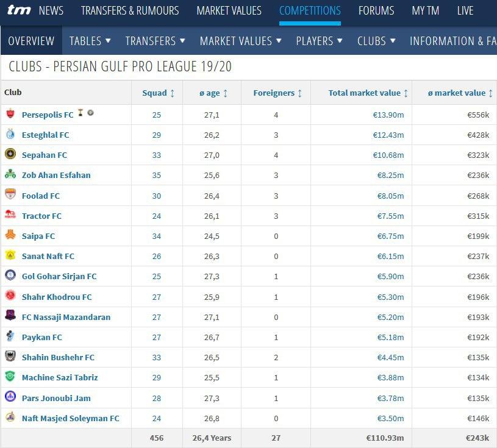Viewport: 497px width, 448px height.
Task: Click Shahin Bushehr FC squad number 33
Action: (x=157, y=357)
